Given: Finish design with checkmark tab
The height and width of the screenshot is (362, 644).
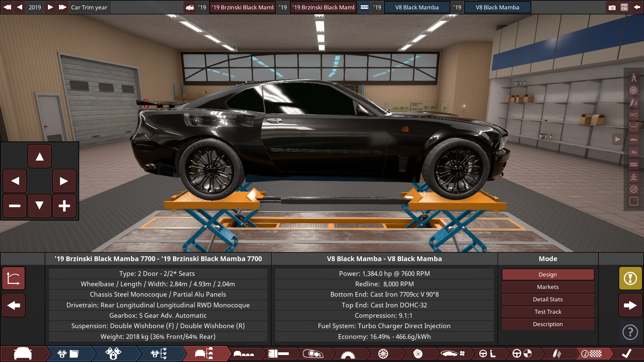Looking at the screenshot, I should tap(627, 354).
